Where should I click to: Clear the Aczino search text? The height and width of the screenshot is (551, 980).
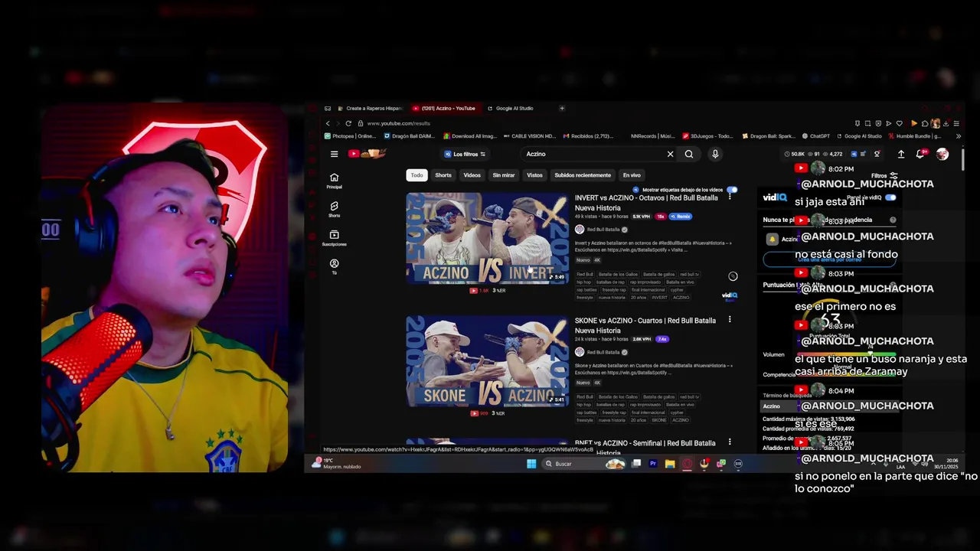pyautogui.click(x=670, y=154)
